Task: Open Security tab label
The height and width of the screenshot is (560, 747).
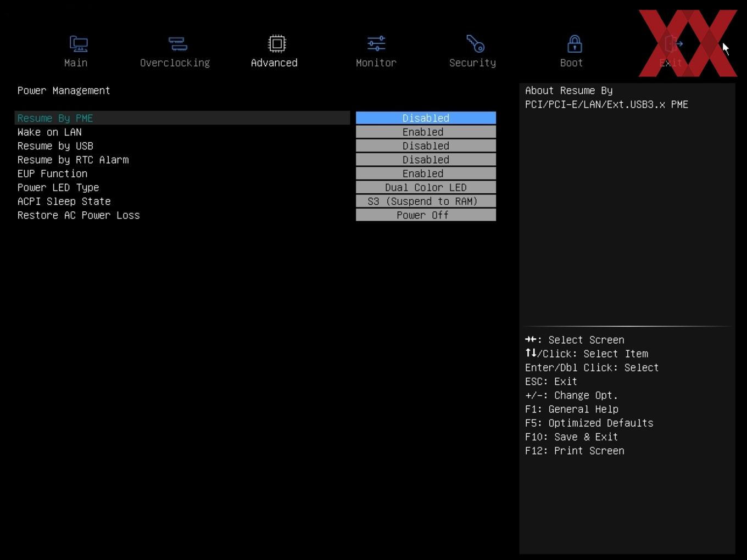Action: click(472, 63)
